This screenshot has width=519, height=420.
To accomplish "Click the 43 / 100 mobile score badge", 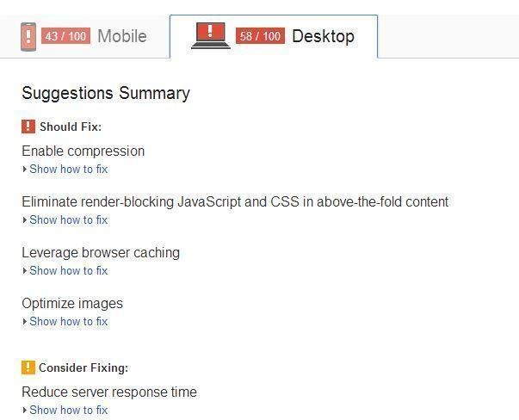I will click(x=65, y=36).
